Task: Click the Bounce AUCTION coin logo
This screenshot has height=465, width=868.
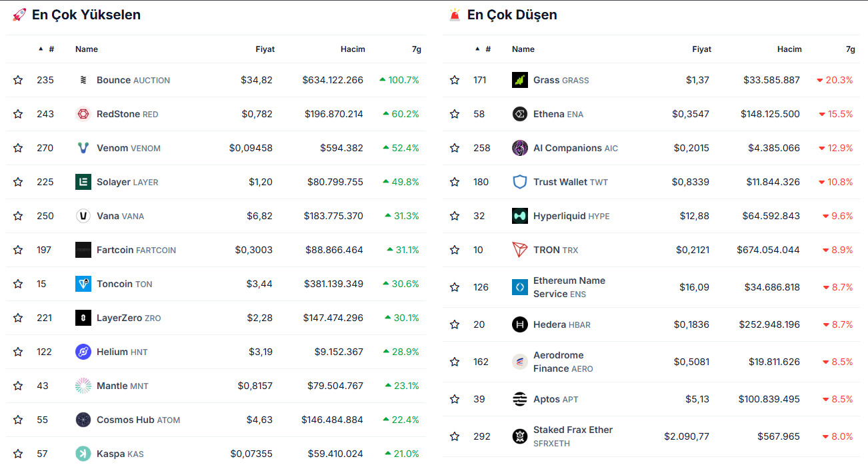Action: [83, 80]
